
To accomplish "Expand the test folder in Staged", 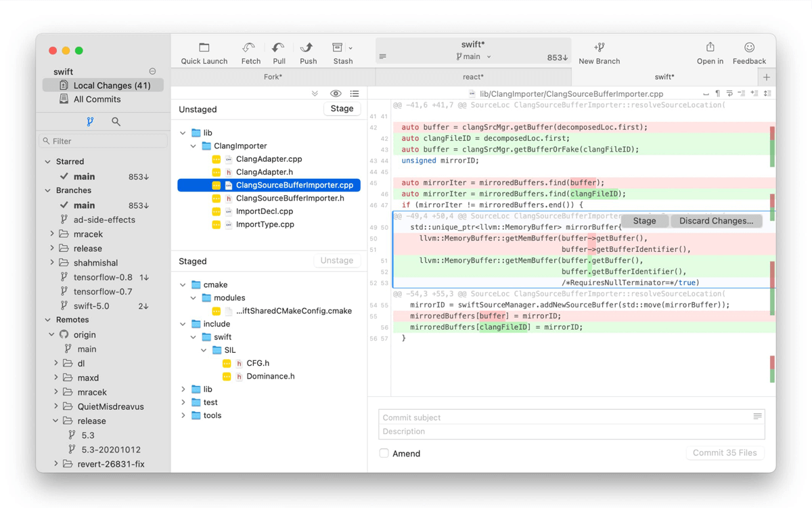I will pyautogui.click(x=183, y=402).
